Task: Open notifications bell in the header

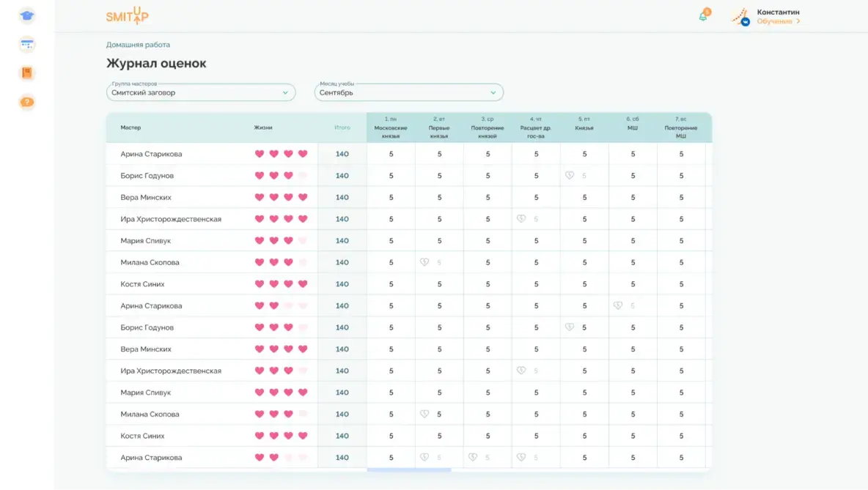Action: click(x=703, y=16)
